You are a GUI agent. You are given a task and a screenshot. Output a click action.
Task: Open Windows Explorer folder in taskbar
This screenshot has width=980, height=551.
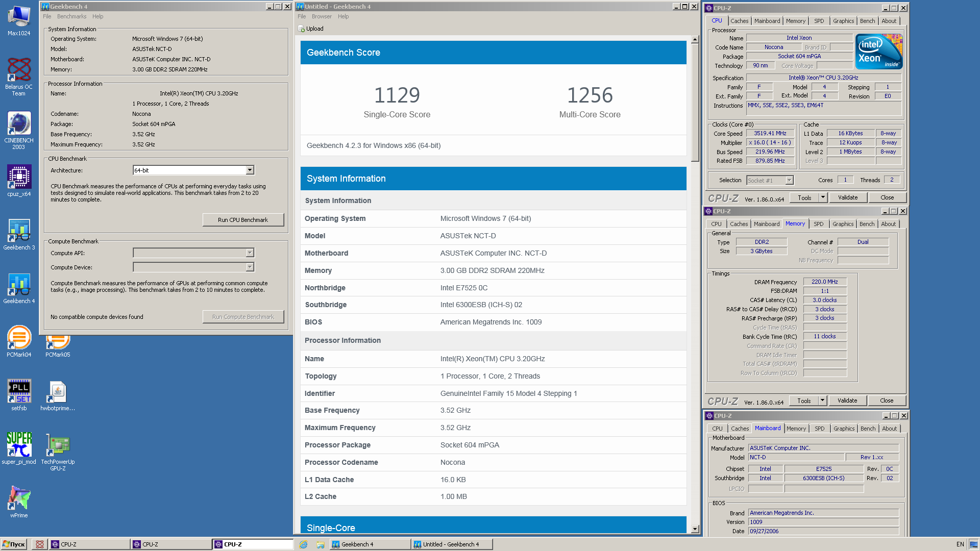(x=320, y=544)
